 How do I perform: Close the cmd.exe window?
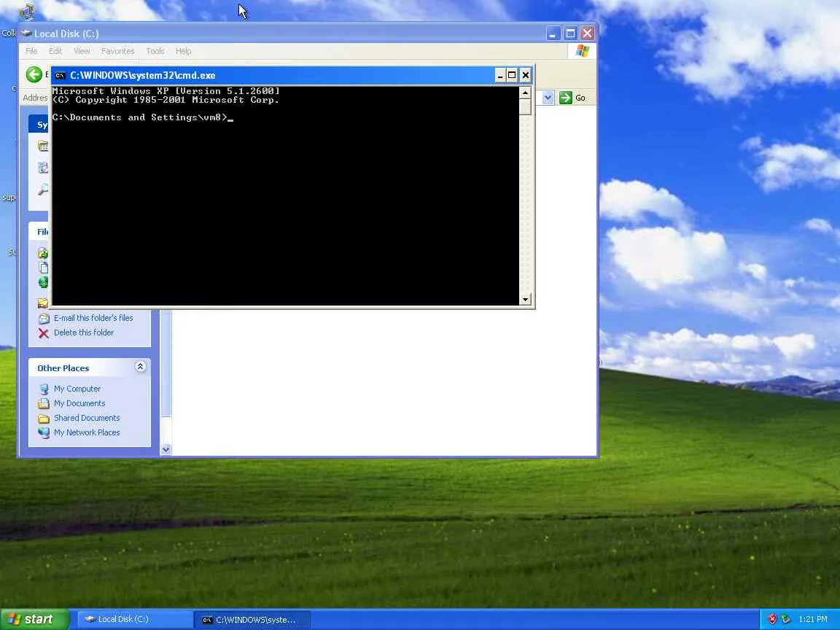pos(526,76)
